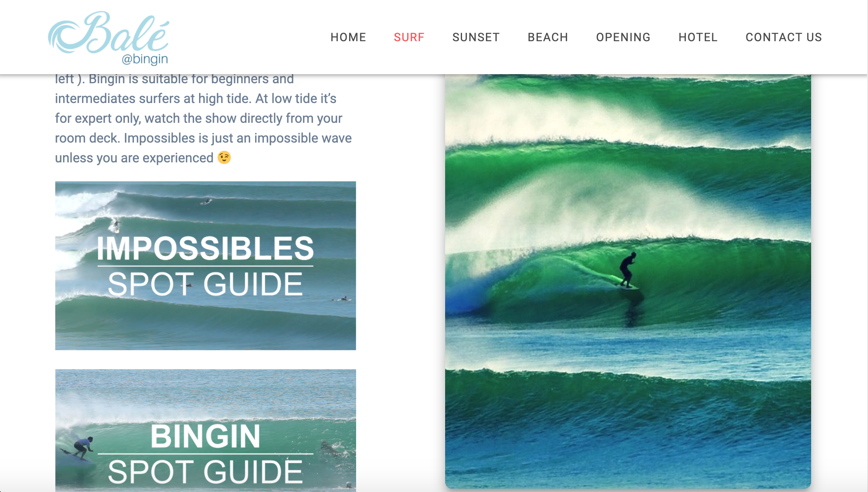
Task: Open the OPENING menu item
Action: pos(623,37)
